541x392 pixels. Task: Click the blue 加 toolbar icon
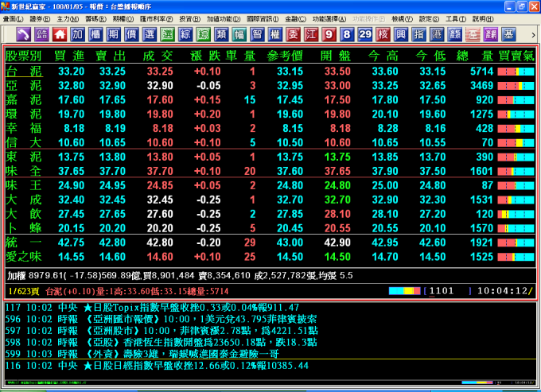tap(78, 34)
